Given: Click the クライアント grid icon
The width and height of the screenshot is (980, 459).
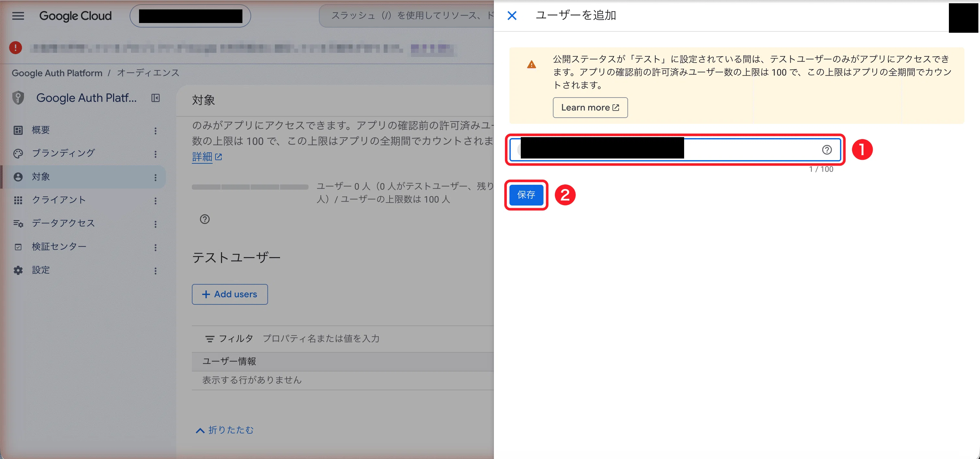Looking at the screenshot, I should pos(18,200).
